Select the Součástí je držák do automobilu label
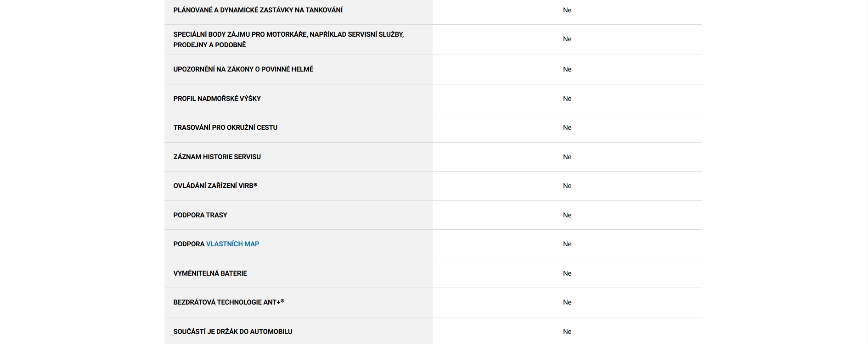Screen dimensions: 868x344 pyautogui.click(x=232, y=332)
